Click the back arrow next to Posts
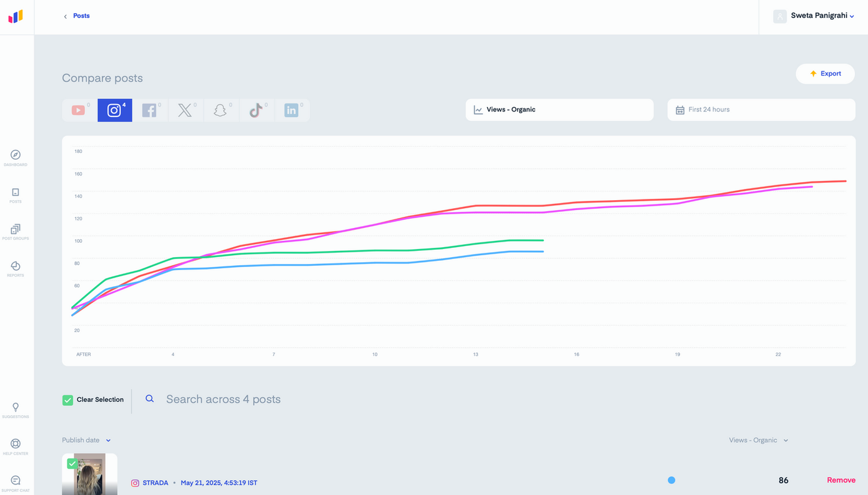868x495 pixels. (66, 17)
